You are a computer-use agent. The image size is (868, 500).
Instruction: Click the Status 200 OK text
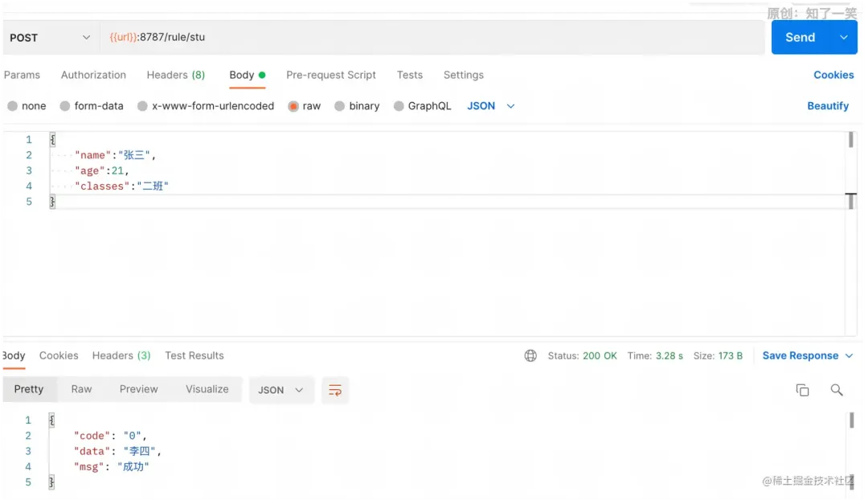[583, 355]
